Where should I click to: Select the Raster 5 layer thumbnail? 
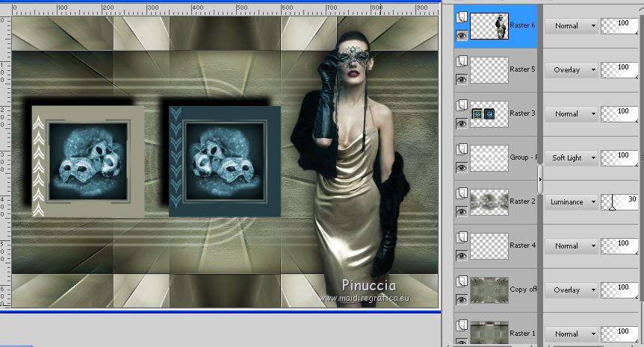[489, 70]
